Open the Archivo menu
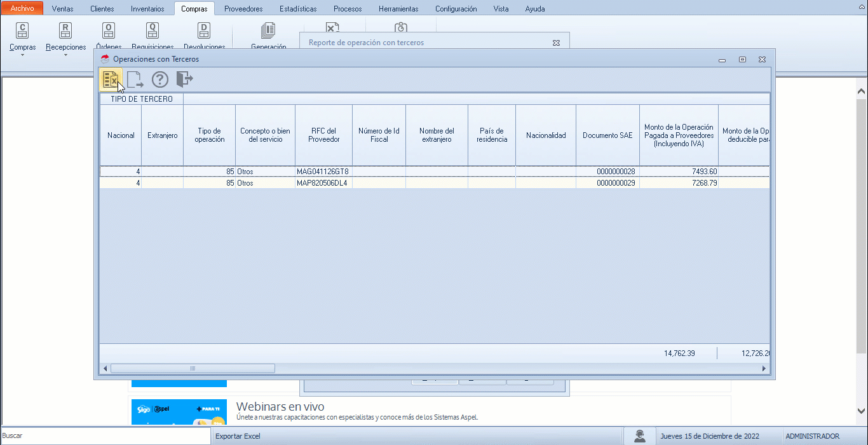This screenshot has height=445, width=868. pos(22,9)
